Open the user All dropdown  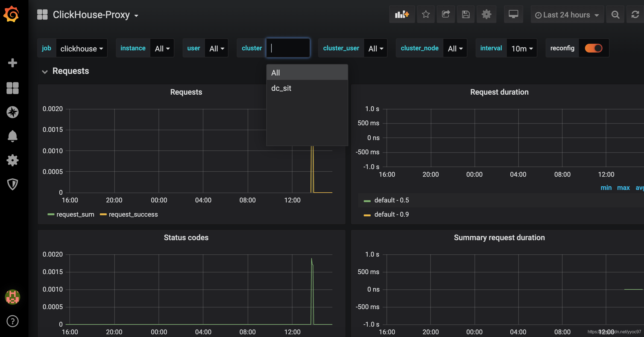click(x=216, y=48)
